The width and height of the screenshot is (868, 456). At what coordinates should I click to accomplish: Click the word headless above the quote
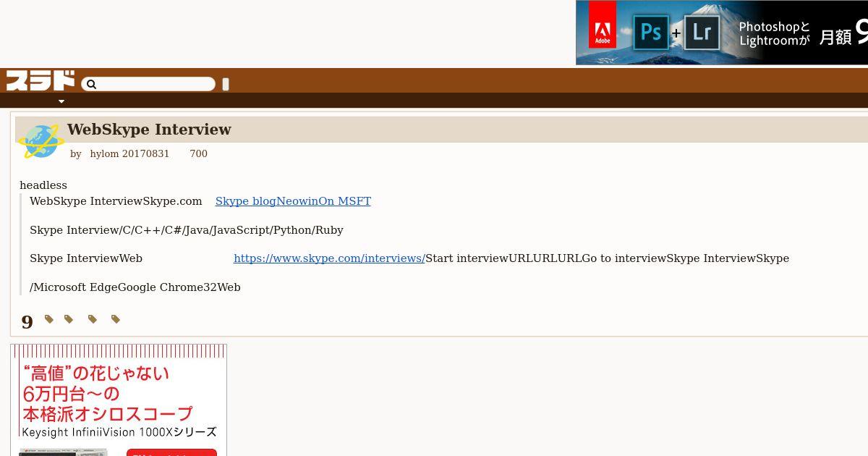pyautogui.click(x=43, y=185)
